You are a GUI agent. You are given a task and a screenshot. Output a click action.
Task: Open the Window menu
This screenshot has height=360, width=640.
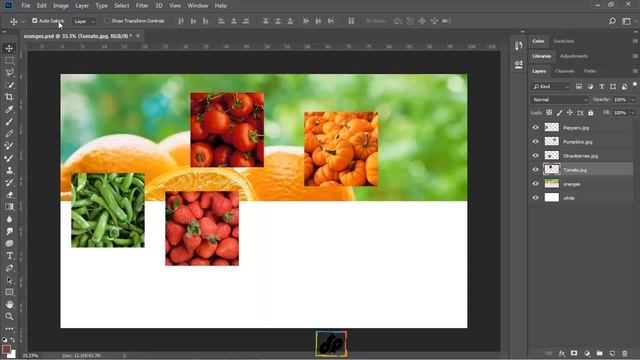(x=198, y=6)
